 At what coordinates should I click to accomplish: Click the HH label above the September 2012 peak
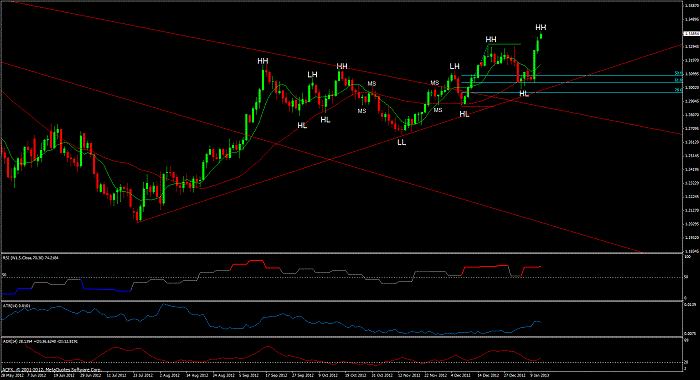[262, 61]
